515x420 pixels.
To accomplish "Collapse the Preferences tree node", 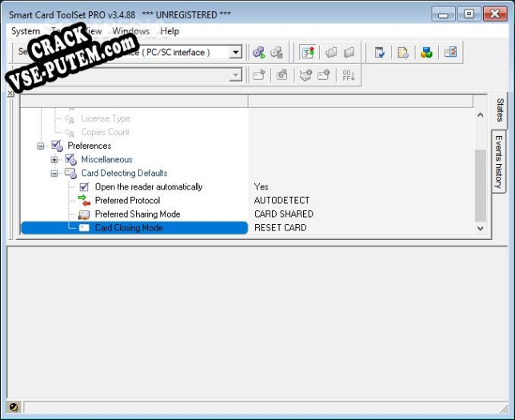I will (41, 146).
